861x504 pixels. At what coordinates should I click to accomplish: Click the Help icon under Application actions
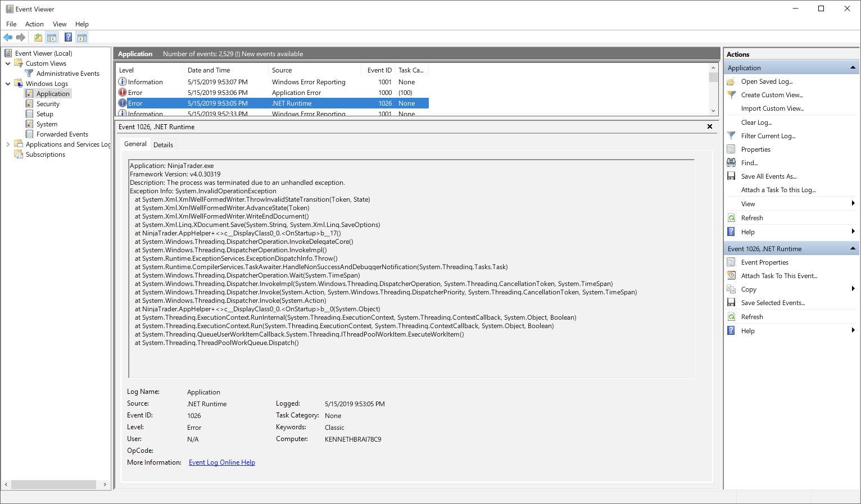click(x=731, y=232)
